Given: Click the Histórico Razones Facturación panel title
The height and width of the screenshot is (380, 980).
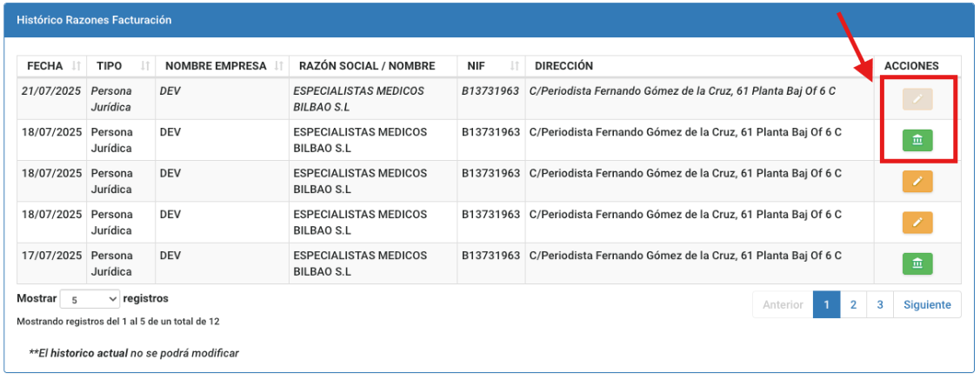Looking at the screenshot, I should coord(94,19).
